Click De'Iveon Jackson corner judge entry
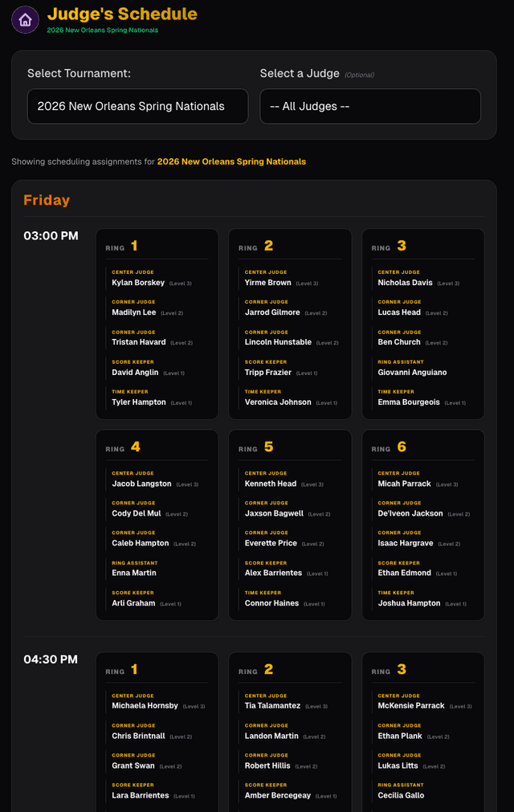 click(x=410, y=513)
